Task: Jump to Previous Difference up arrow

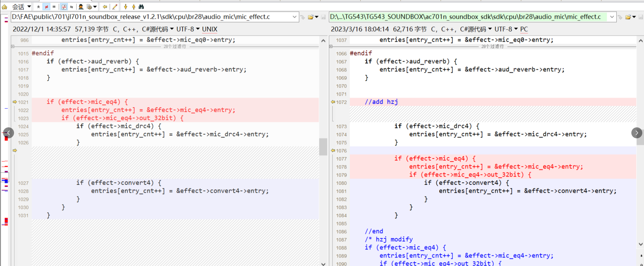Action: click(x=134, y=6)
